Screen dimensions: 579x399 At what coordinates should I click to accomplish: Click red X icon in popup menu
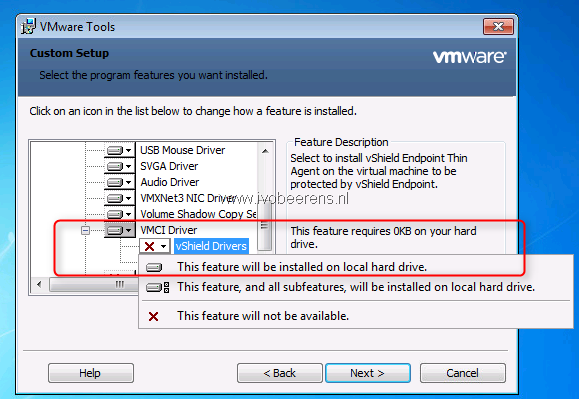[x=153, y=316]
